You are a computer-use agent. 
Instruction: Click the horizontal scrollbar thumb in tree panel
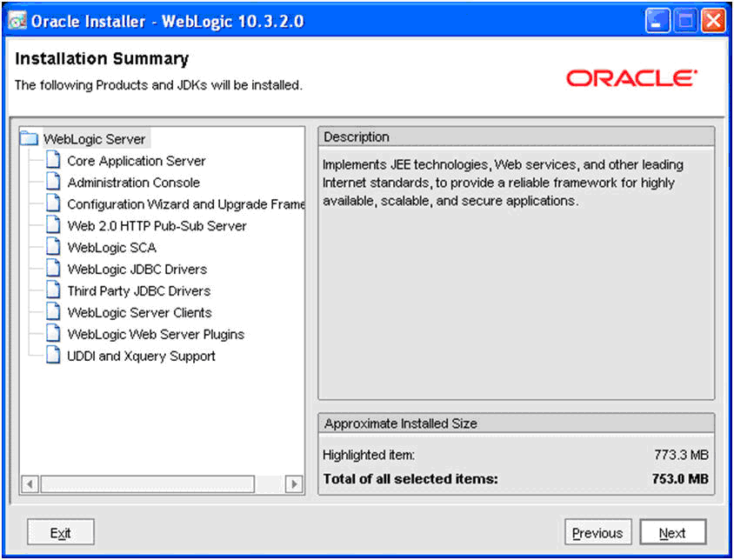click(x=148, y=483)
